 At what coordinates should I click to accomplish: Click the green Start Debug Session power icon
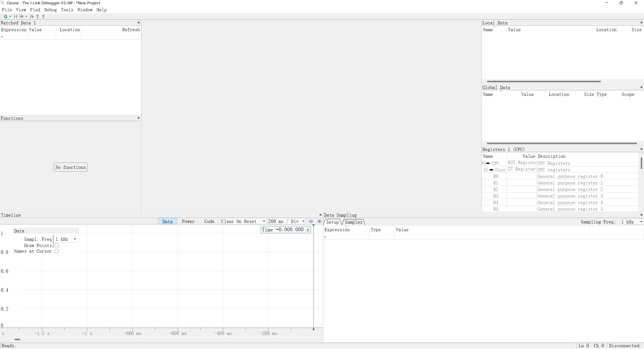(6, 16)
